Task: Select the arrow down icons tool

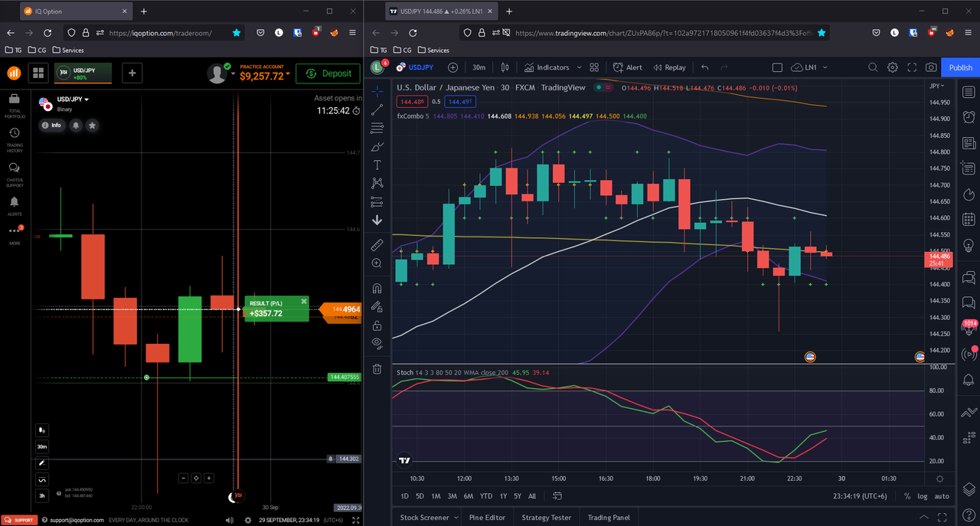Action: pos(377,221)
